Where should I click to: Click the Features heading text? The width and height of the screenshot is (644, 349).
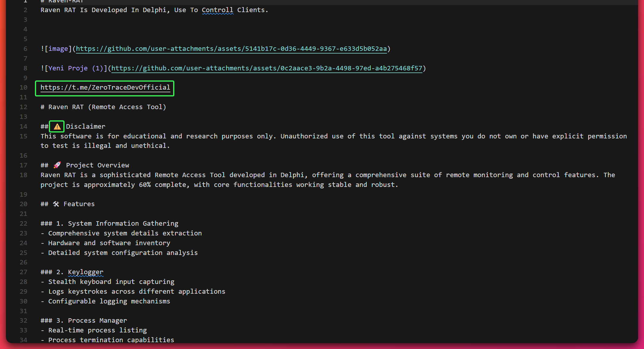coord(79,204)
